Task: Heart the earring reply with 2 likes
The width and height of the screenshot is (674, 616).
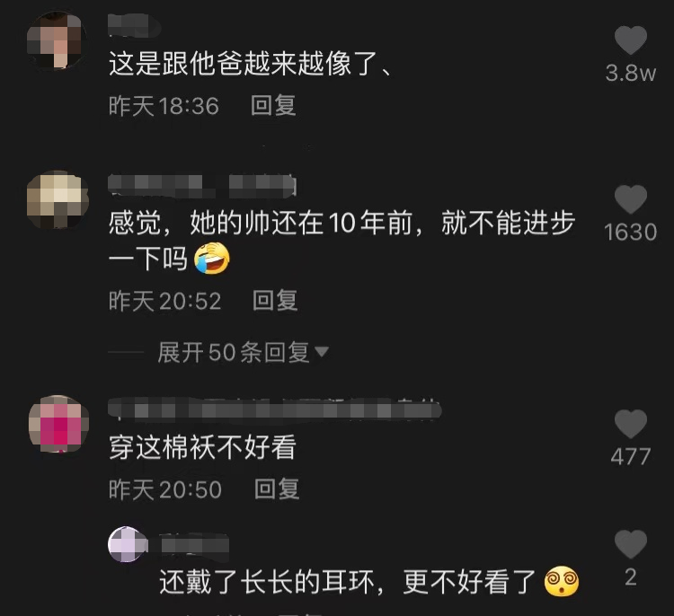Action: [631, 544]
